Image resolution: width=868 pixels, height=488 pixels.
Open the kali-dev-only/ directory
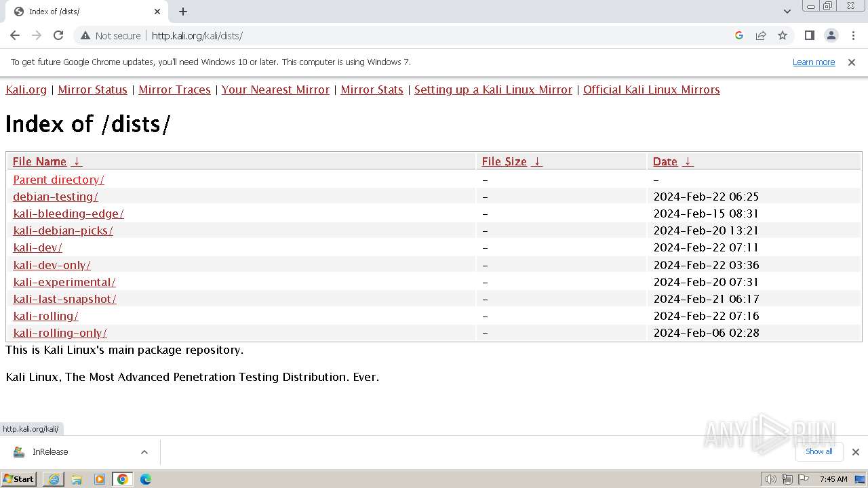[x=52, y=265]
